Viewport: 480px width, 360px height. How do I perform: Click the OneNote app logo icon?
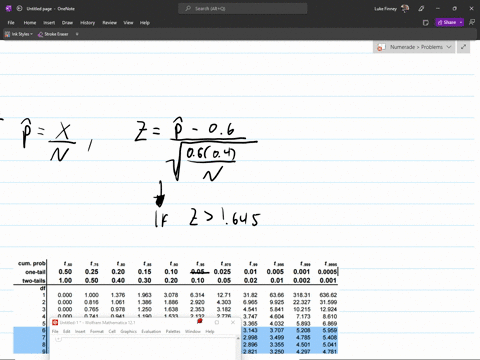(x=9, y=9)
